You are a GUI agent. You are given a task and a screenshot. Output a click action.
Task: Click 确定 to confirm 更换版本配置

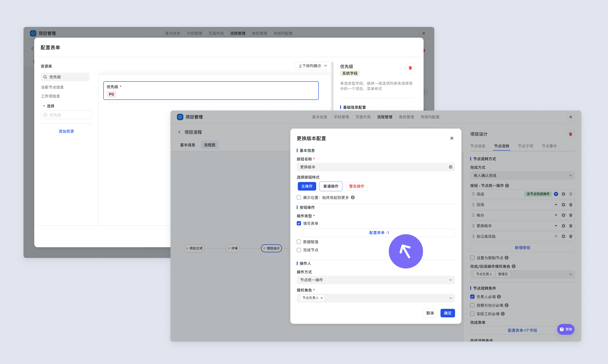448,313
